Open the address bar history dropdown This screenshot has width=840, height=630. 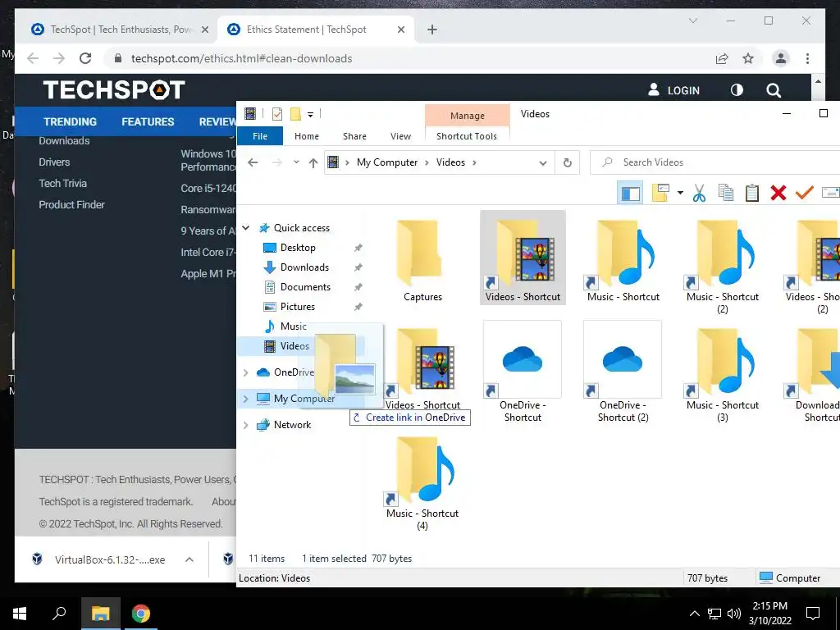543,163
